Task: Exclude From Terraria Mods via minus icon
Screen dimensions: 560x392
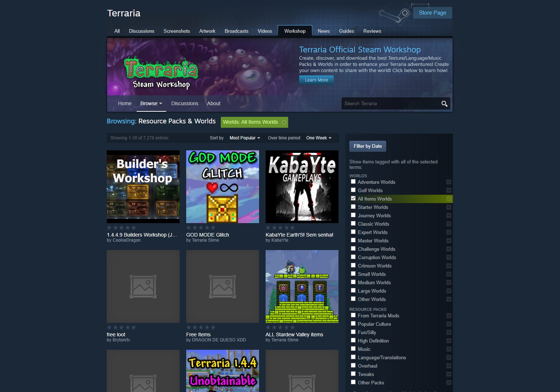Action: (449, 316)
